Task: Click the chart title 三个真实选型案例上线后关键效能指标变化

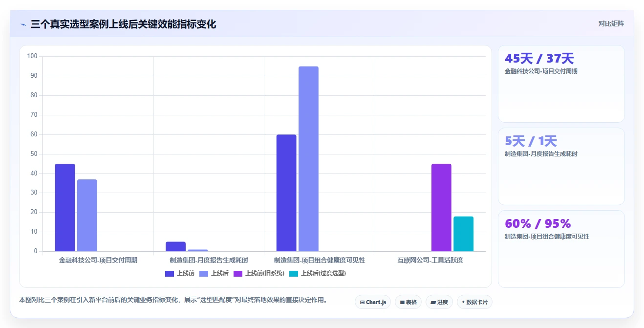Action: [x=123, y=24]
